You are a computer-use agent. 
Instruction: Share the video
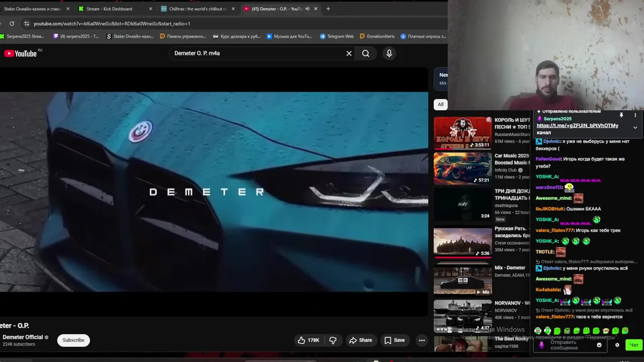point(361,340)
